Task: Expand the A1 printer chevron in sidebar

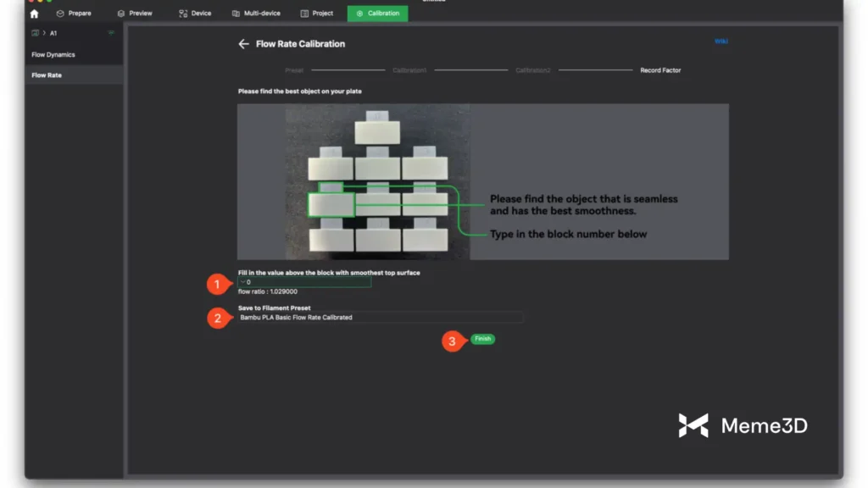Action: 44,33
